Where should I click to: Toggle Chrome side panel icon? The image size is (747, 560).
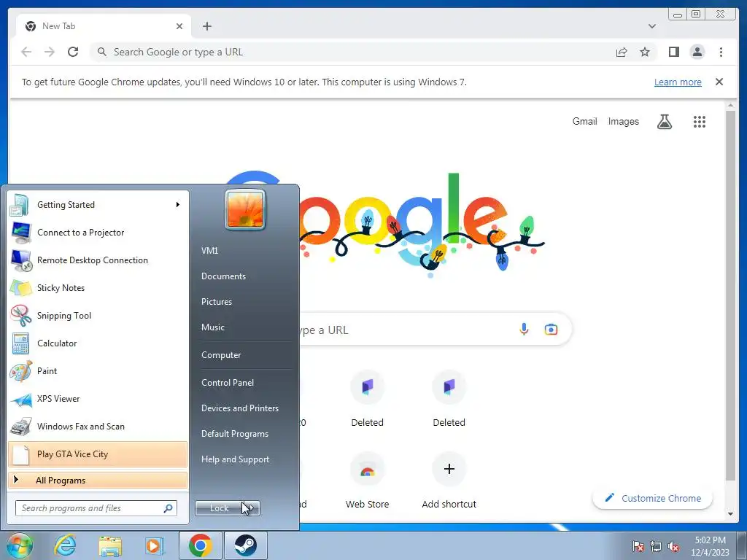click(673, 52)
